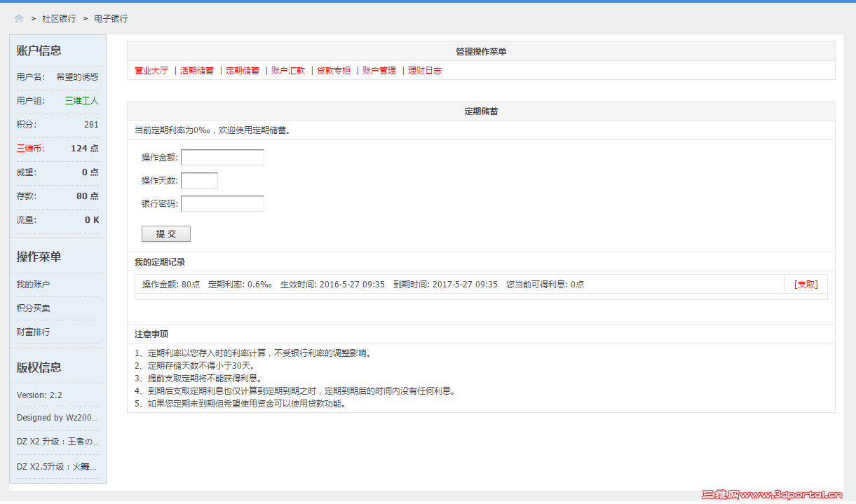Click the username 希望的诱惑
The height and width of the screenshot is (504, 856).
(77, 76)
